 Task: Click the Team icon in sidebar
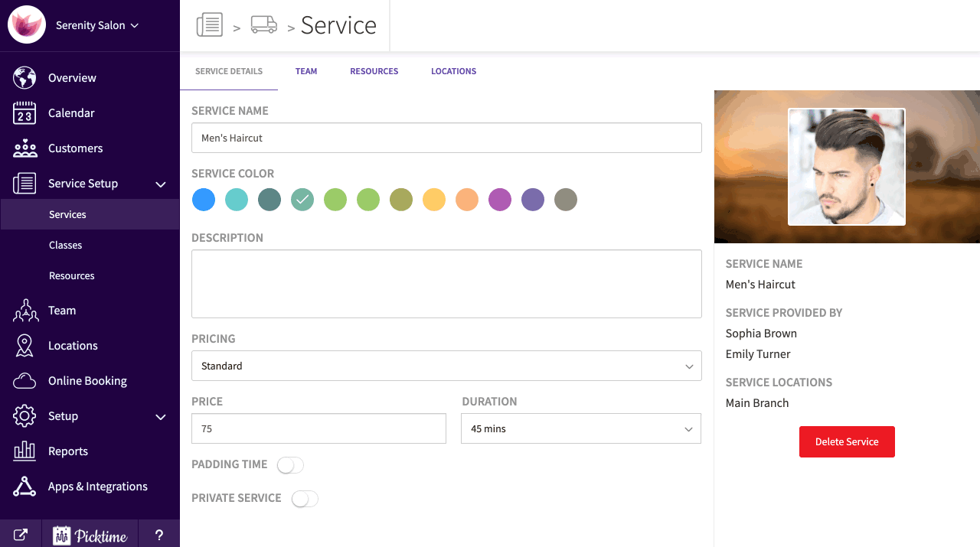[24, 311]
